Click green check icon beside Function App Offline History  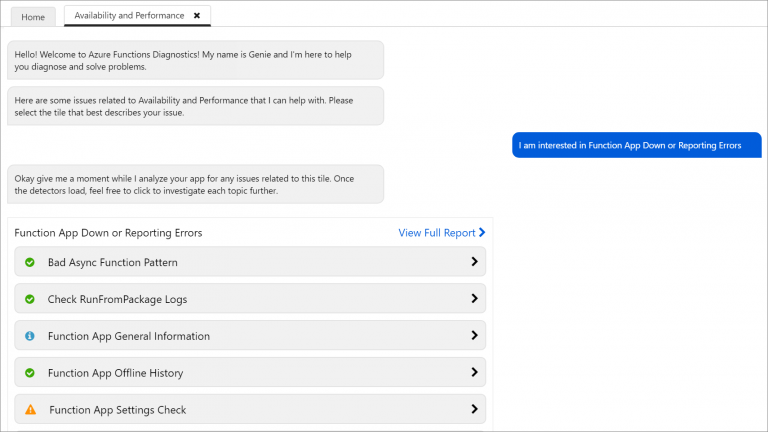click(x=30, y=373)
